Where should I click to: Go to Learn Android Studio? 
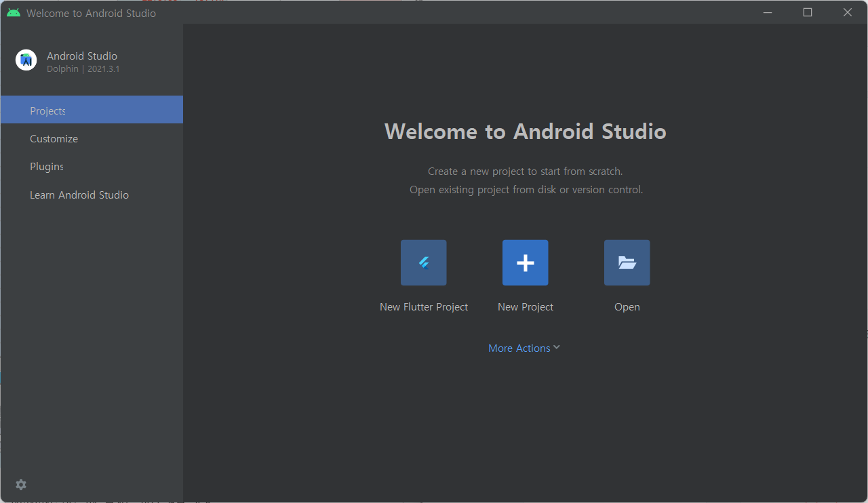[x=92, y=195]
